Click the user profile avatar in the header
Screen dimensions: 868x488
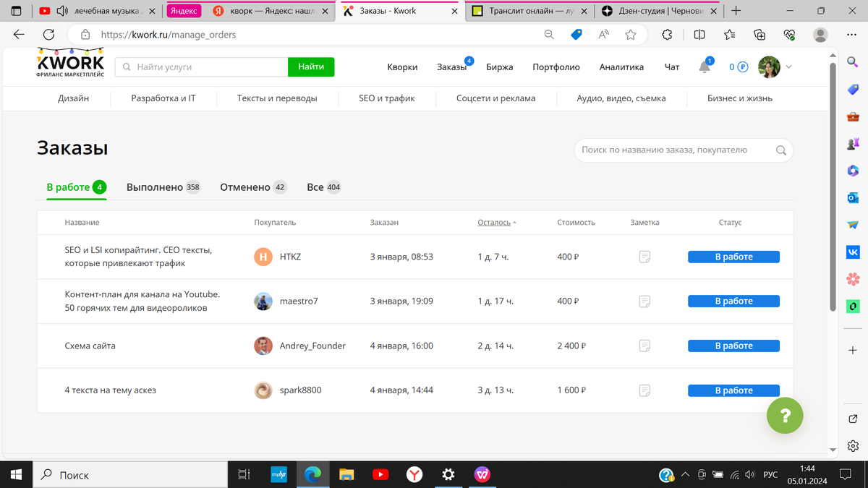coord(768,67)
